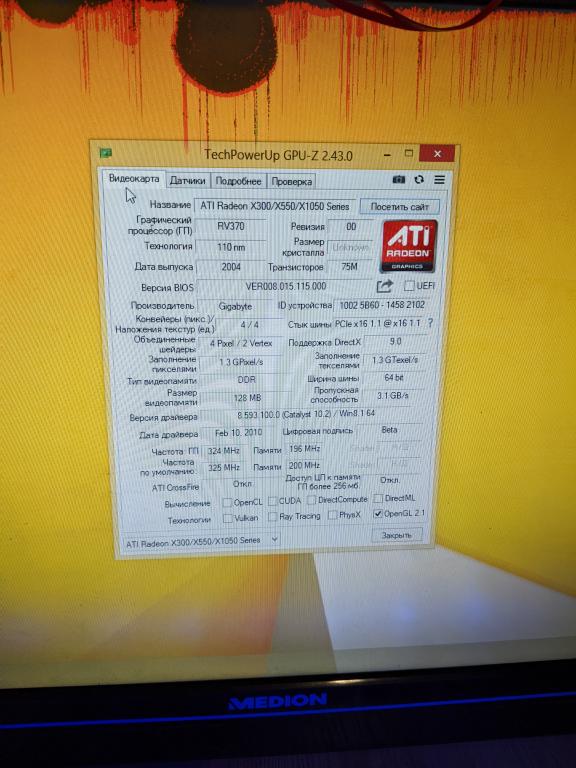Click the Посетить сайт button
Screen dimensions: 576x768
(399, 206)
